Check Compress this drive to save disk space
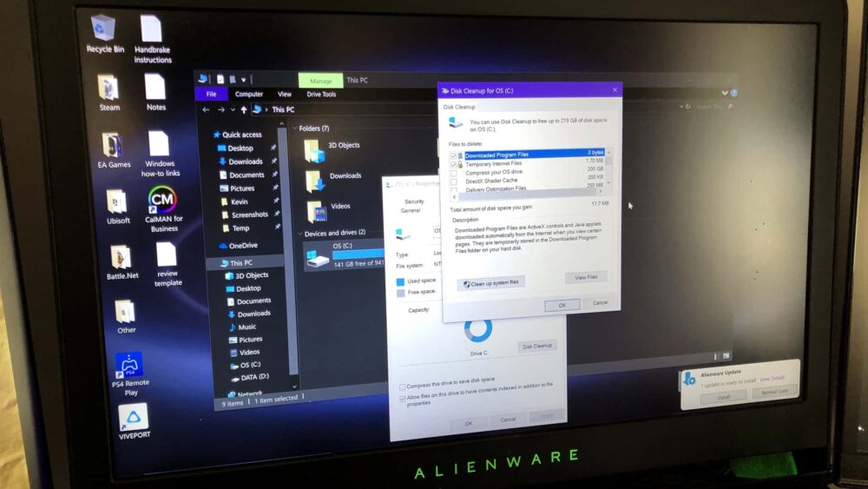Screen dimensions: 868x489 click(403, 387)
